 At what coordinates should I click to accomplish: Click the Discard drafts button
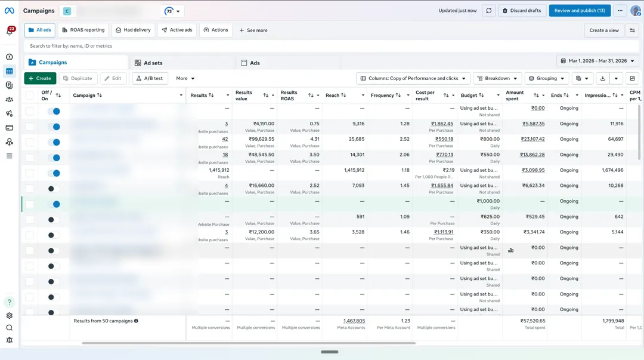(x=522, y=11)
